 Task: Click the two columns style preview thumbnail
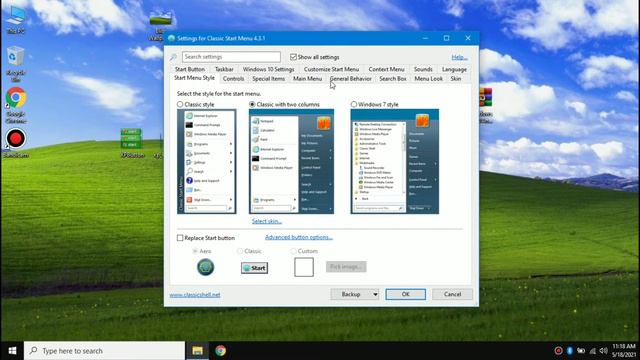tap(291, 161)
